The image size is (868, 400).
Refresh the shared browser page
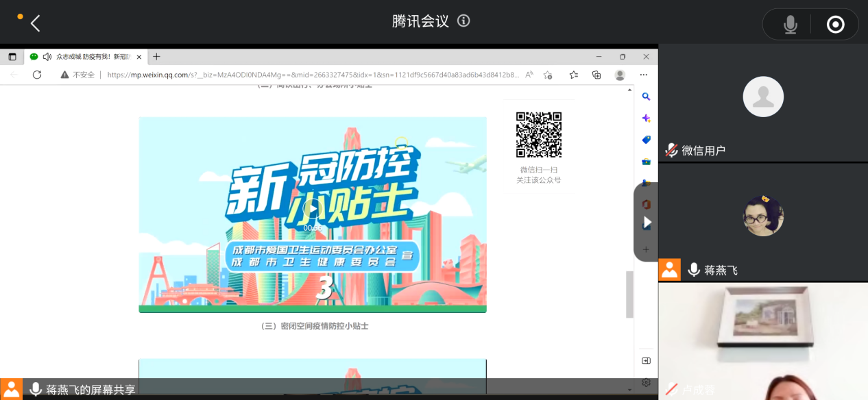37,75
